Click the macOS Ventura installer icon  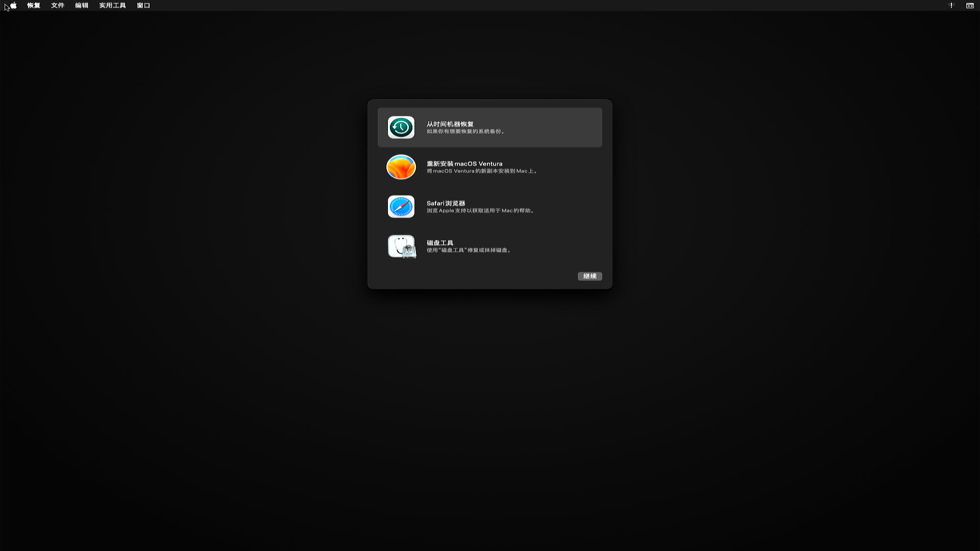click(x=401, y=167)
